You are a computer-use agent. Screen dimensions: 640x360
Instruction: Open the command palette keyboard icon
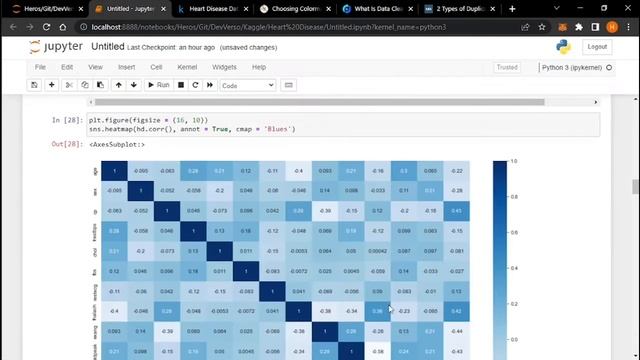pos(289,85)
